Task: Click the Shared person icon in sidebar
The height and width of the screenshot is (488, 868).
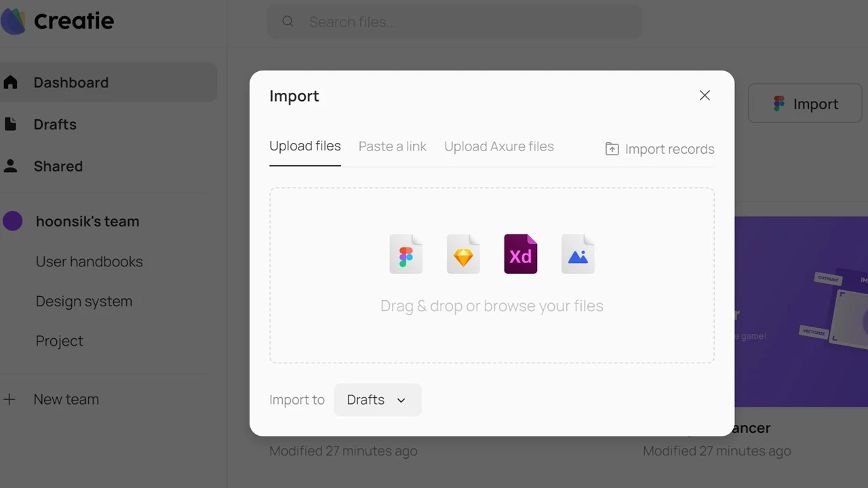Action: point(10,166)
